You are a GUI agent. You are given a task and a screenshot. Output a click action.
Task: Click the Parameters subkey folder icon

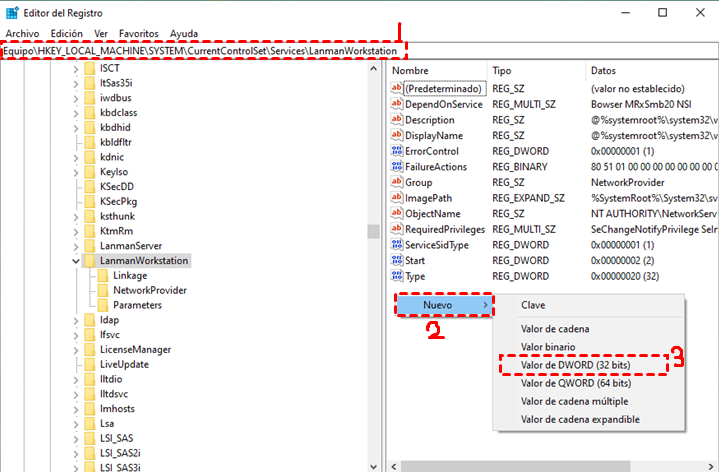click(x=102, y=305)
